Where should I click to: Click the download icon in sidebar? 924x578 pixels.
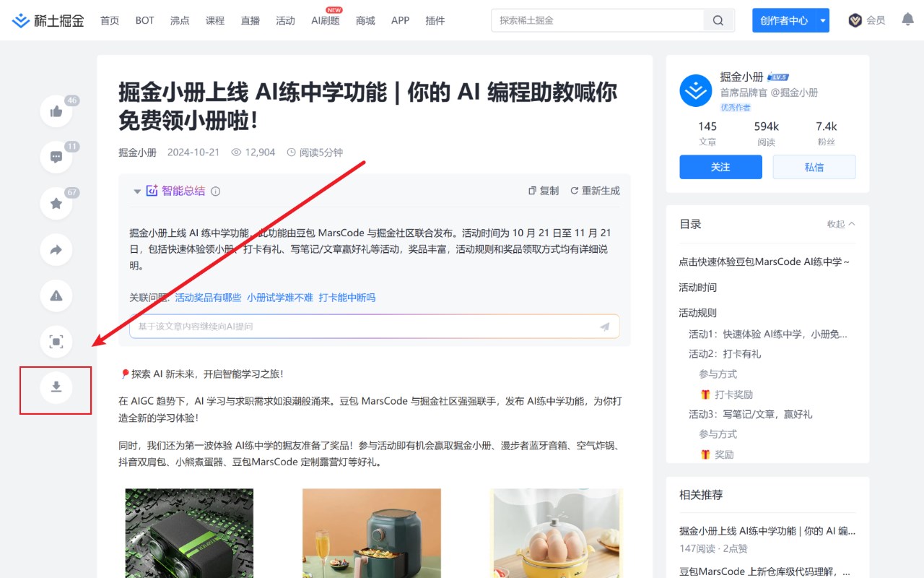(x=56, y=388)
